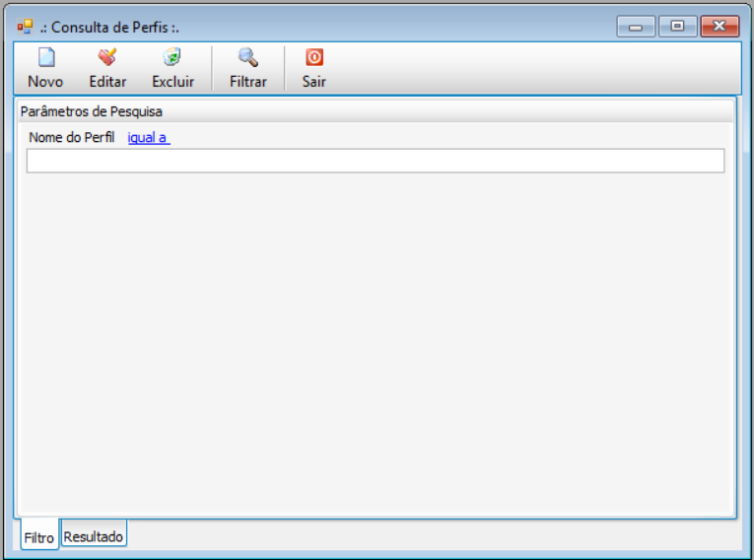Change the 'igual a' comparison link
Image resolution: width=754 pixels, height=560 pixels.
[149, 138]
